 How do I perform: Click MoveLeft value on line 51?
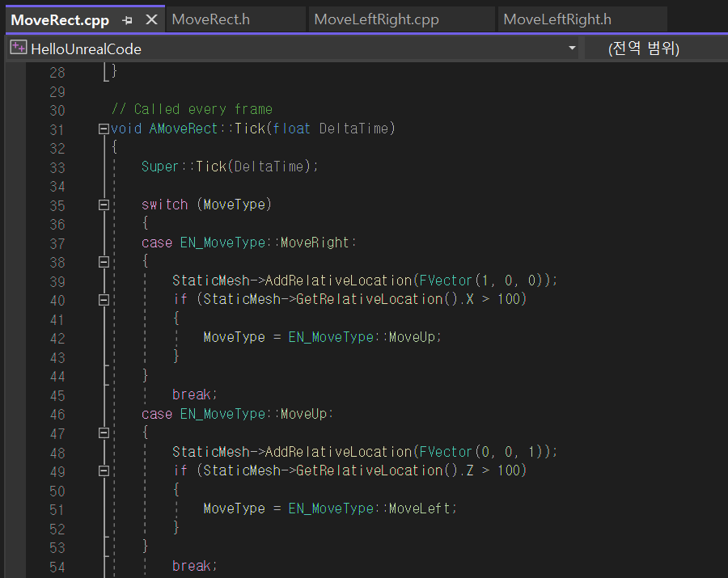coord(420,508)
